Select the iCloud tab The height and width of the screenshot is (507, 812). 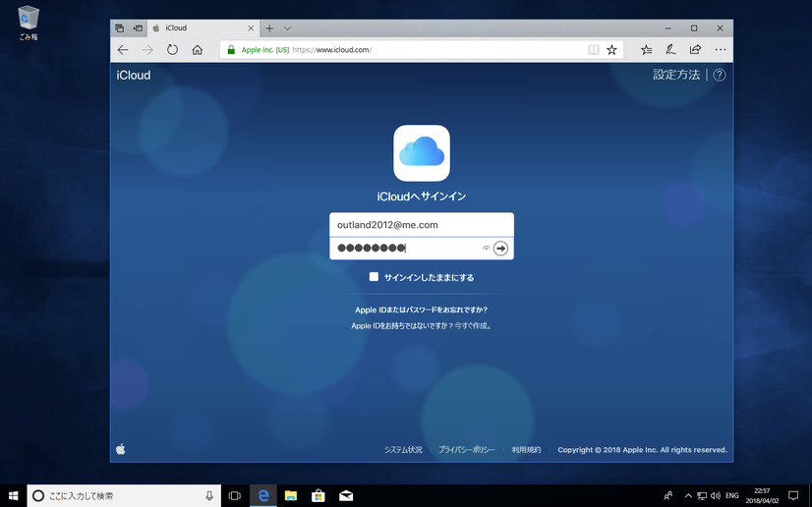tap(203, 28)
